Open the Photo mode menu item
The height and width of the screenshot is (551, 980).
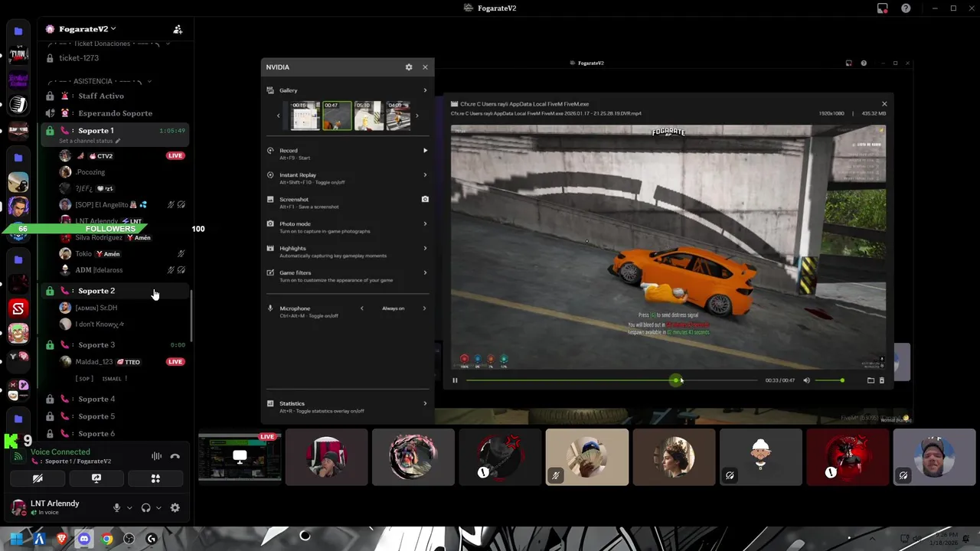348,227
